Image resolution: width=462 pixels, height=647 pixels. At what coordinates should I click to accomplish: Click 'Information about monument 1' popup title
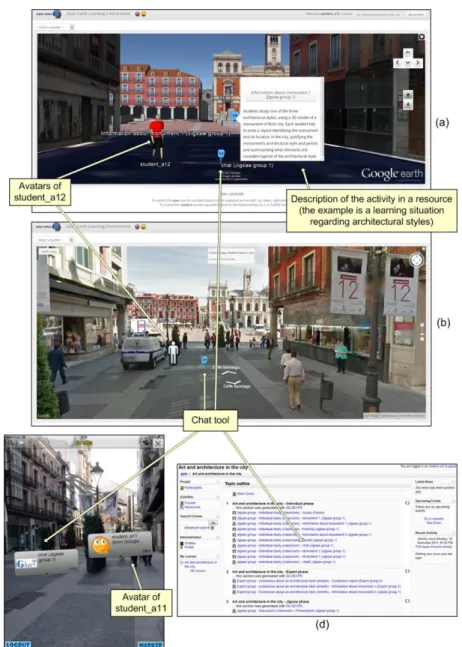280,94
